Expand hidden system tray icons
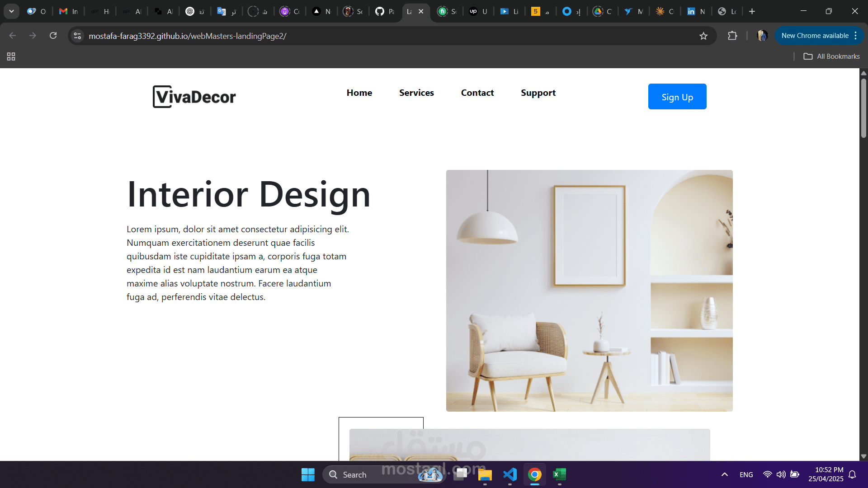This screenshot has width=868, height=488. tap(724, 474)
